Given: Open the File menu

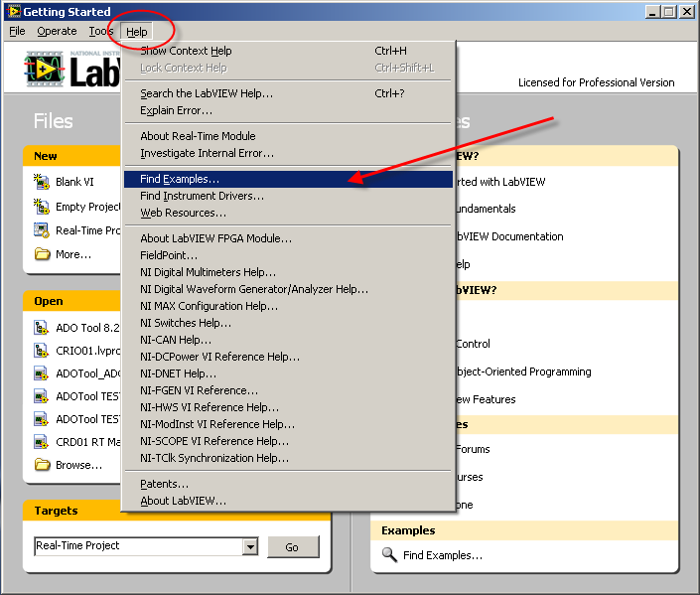Looking at the screenshot, I should pyautogui.click(x=17, y=31).
